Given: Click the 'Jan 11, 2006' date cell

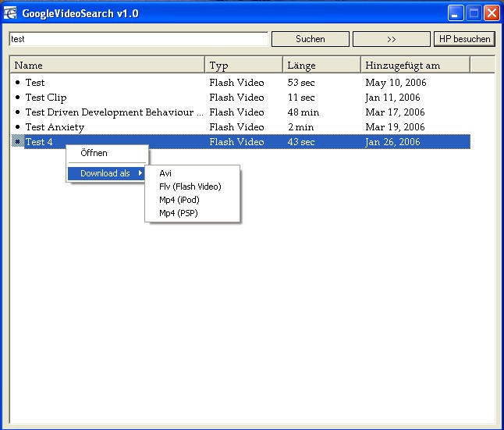Looking at the screenshot, I should pyautogui.click(x=392, y=98).
